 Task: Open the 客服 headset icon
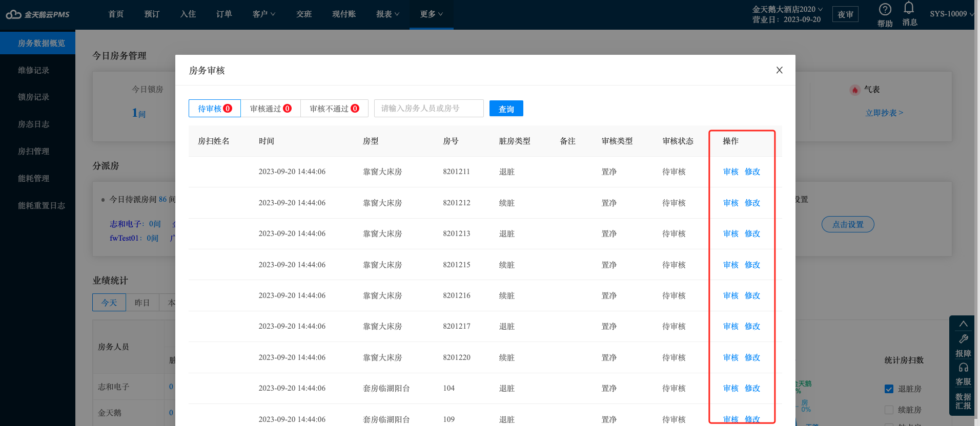(963, 368)
